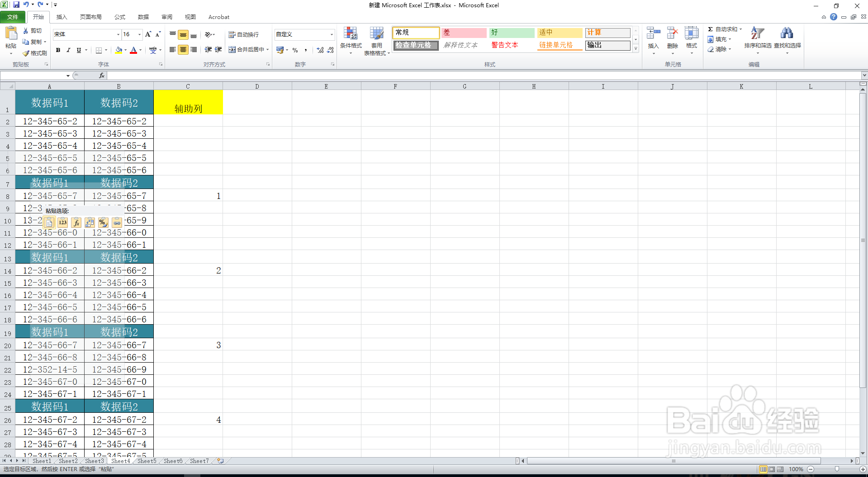Increase decimal places
The height and width of the screenshot is (477, 868).
(320, 50)
